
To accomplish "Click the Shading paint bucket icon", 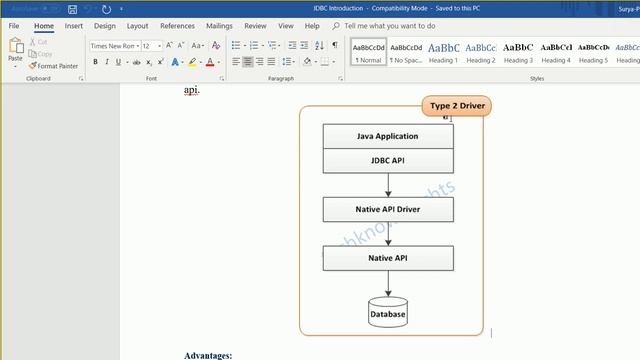I will (307, 62).
